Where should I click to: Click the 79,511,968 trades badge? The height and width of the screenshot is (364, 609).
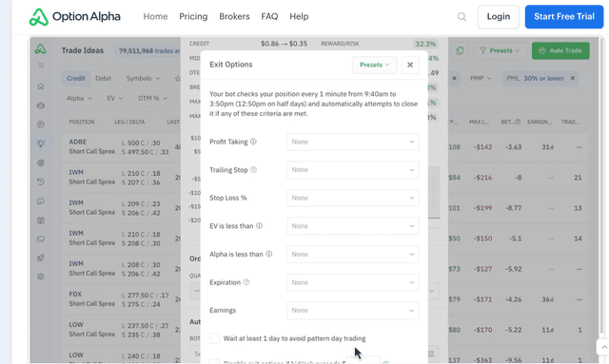coord(148,50)
